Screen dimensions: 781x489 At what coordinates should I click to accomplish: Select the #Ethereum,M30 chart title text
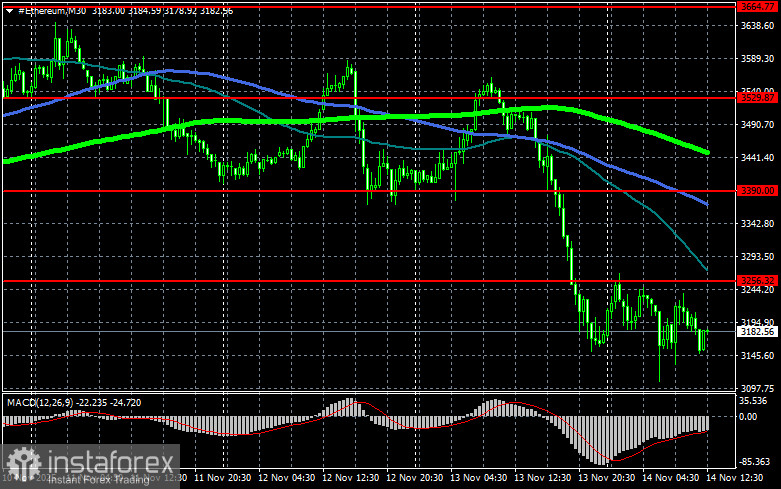point(50,9)
